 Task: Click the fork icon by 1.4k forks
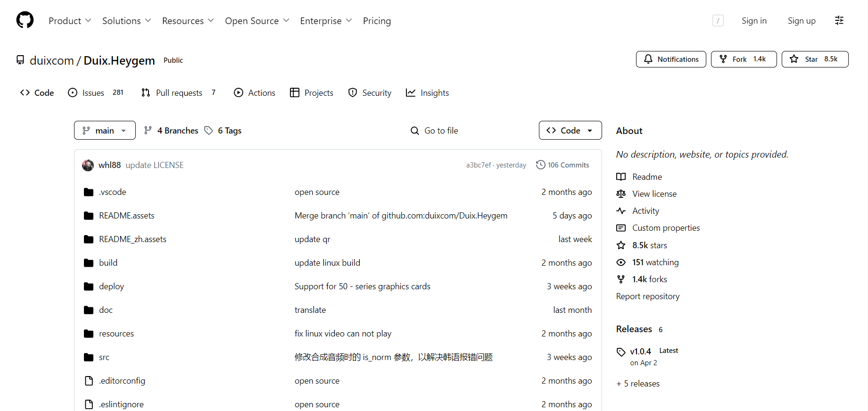(x=621, y=279)
